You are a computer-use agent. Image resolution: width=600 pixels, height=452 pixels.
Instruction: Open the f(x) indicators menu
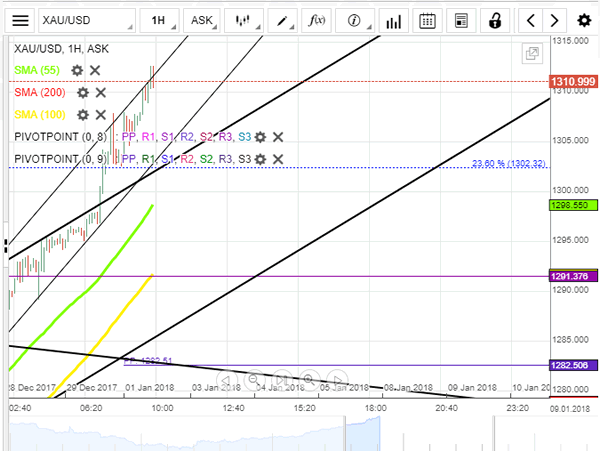point(316,19)
